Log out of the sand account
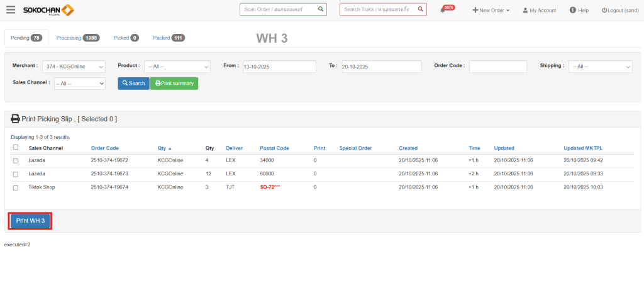The height and width of the screenshot is (291, 644). pos(619,11)
